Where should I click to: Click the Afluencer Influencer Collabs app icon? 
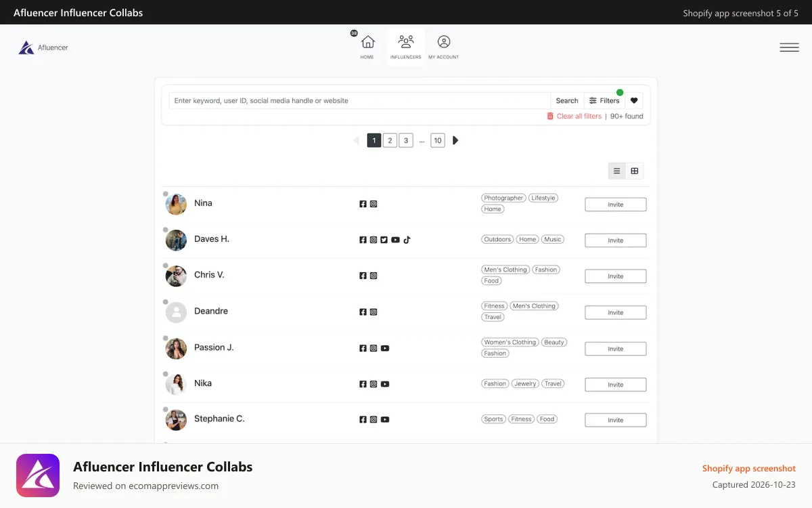[x=38, y=475]
